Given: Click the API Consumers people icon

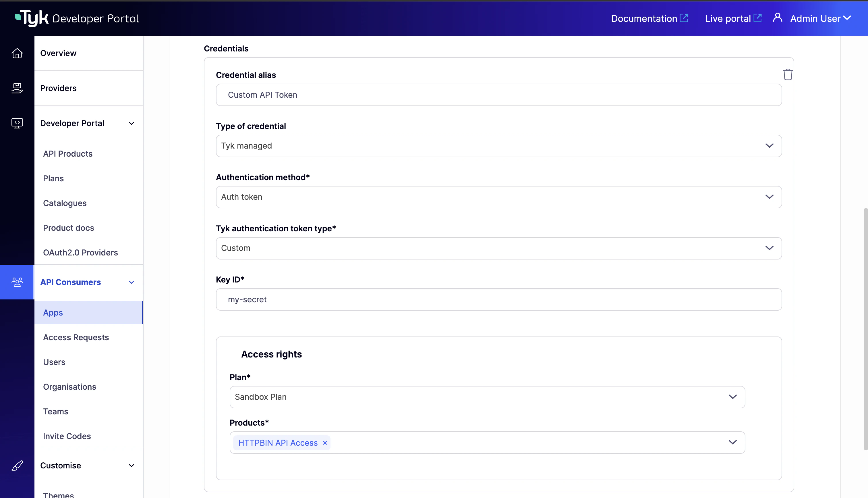Looking at the screenshot, I should [17, 282].
